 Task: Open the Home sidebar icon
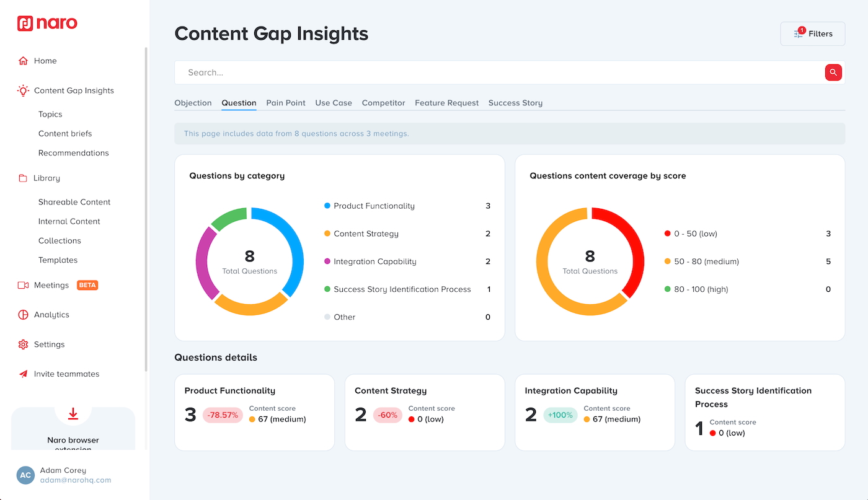click(23, 60)
